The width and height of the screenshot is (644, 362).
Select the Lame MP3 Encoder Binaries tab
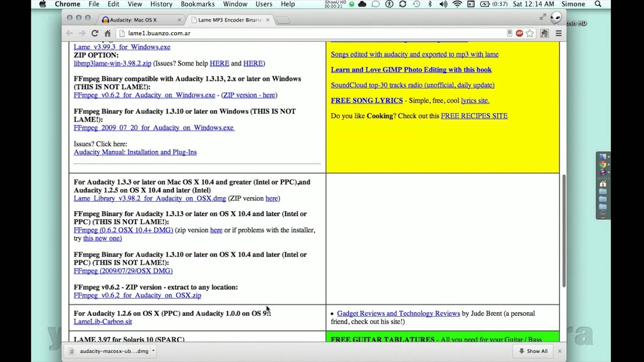coord(229,20)
